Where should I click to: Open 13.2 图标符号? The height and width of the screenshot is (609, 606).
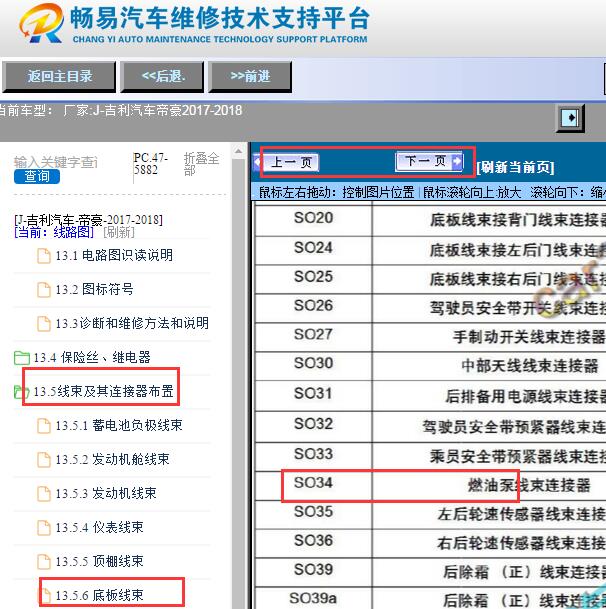[x=94, y=289]
